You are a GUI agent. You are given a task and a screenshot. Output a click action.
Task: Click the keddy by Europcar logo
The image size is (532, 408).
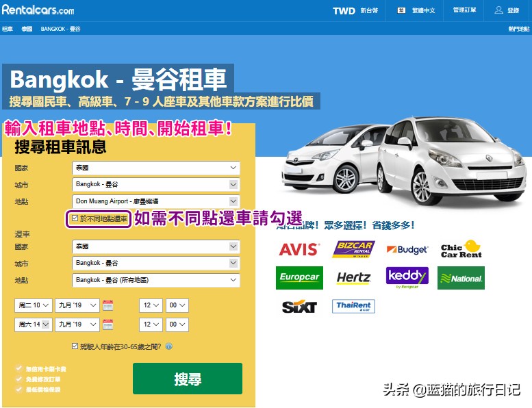click(x=407, y=278)
